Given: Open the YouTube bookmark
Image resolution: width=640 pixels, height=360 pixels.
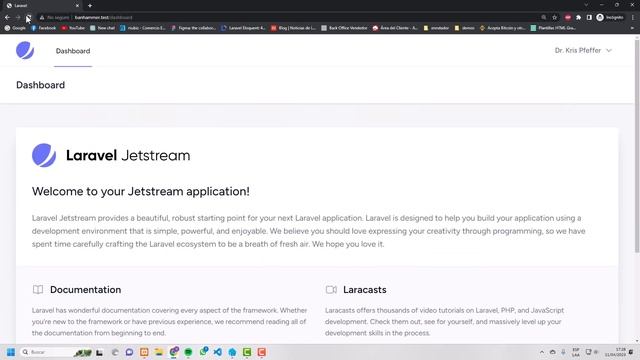Looking at the screenshot, I should 73,28.
